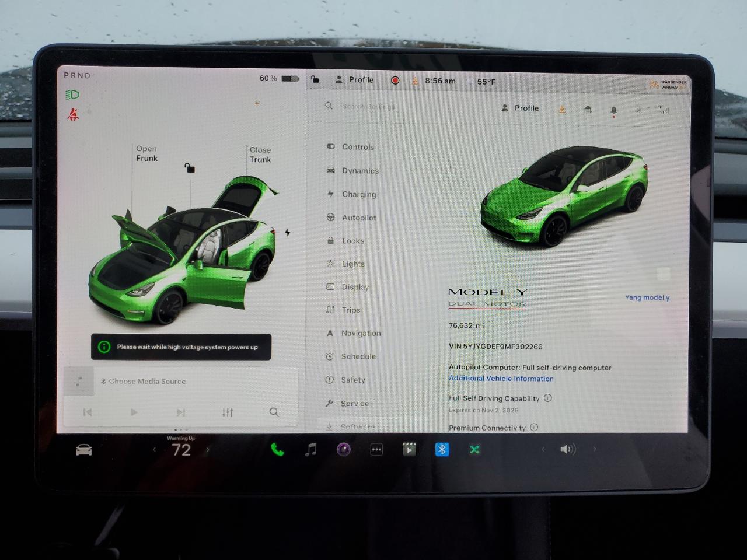The image size is (747, 560).
Task: Step temperature up with right chevron
Action: [x=208, y=450]
